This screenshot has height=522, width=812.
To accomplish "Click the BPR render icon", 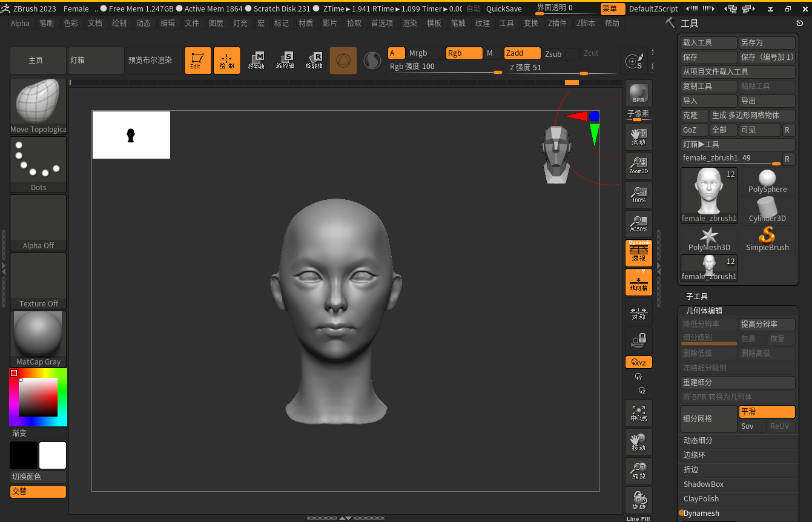I will 638,93.
